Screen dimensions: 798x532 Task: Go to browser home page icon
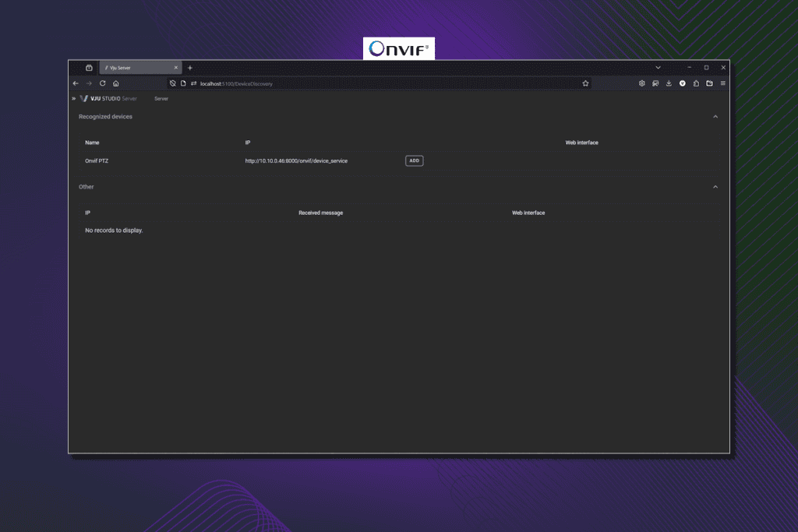pyautogui.click(x=115, y=83)
